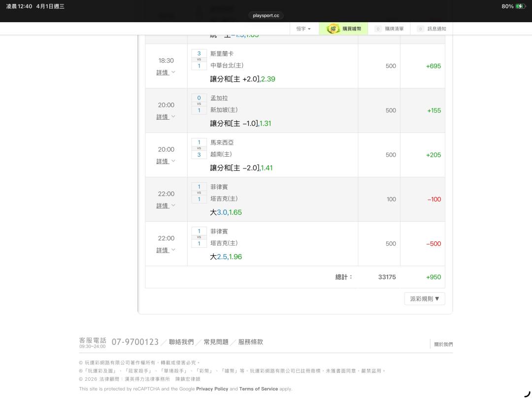
Task: Click the 購牌清單 count badge
Action: 378,29
